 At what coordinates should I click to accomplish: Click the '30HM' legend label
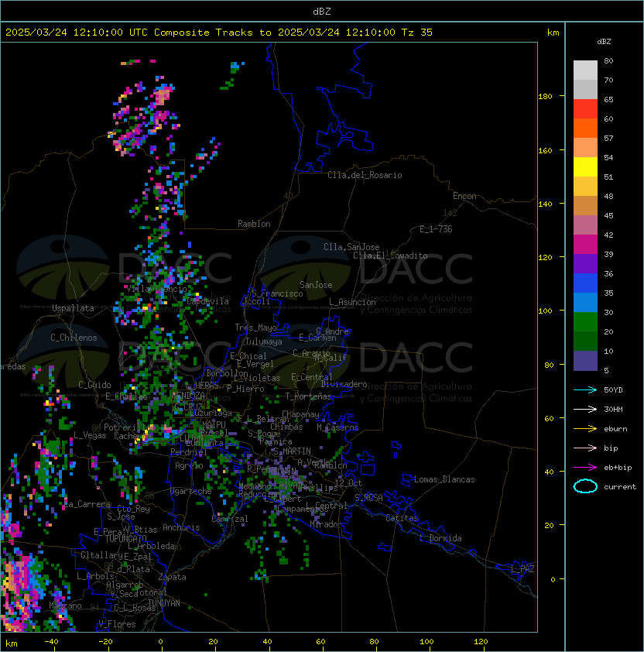click(613, 409)
